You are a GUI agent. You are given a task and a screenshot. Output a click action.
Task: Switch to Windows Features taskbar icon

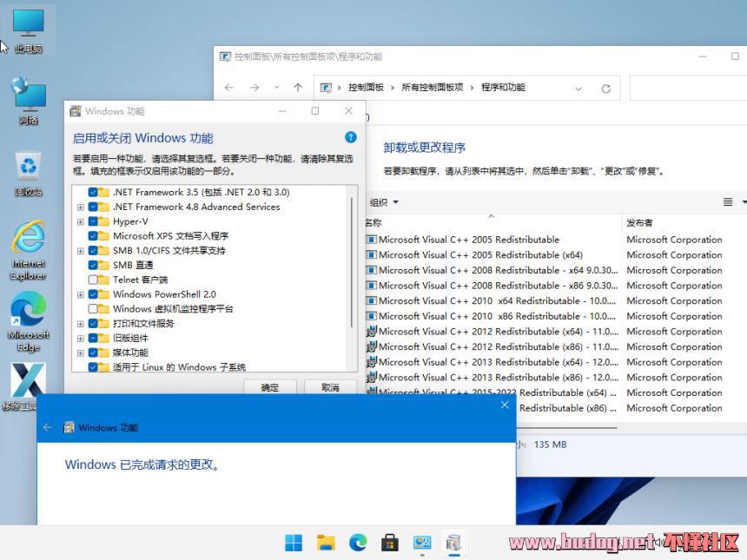(x=453, y=543)
